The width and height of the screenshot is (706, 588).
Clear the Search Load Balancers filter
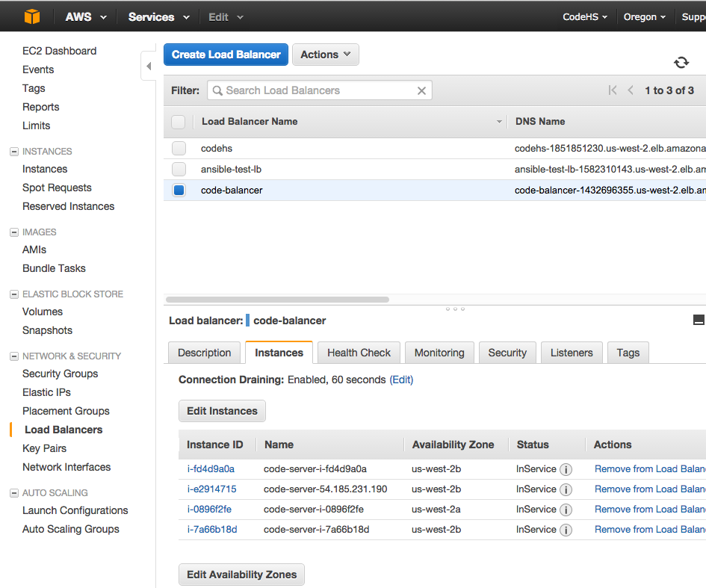[x=421, y=90]
